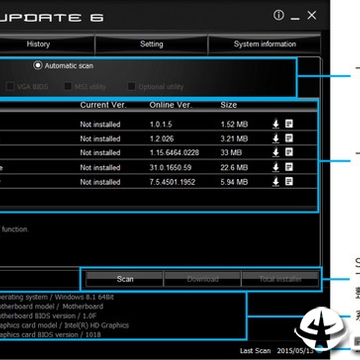This screenshot has height=360, width=360.
Task: Tick the VGA BIOS checkbox
Action: pyautogui.click(x=10, y=87)
